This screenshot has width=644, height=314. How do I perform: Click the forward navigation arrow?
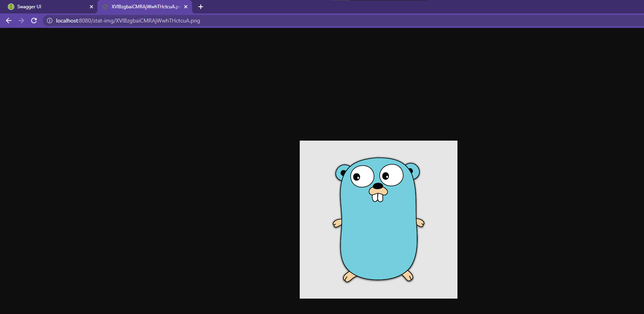[x=21, y=21]
